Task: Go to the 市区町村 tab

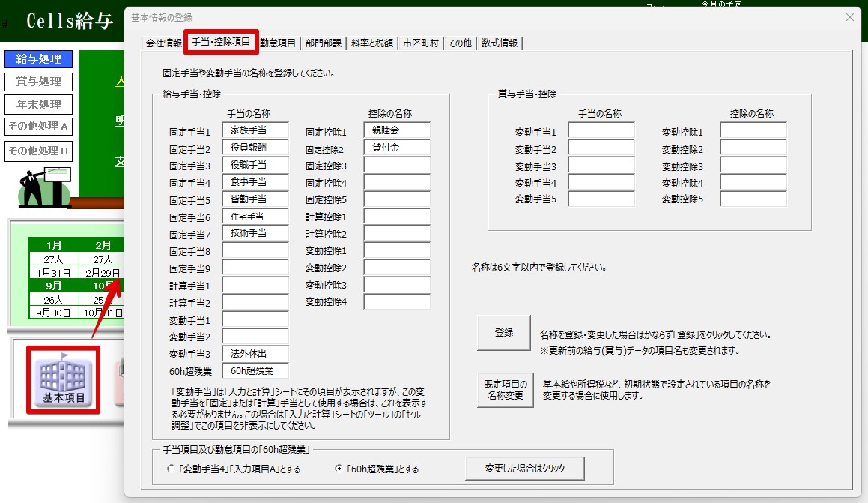Action: pos(421,43)
